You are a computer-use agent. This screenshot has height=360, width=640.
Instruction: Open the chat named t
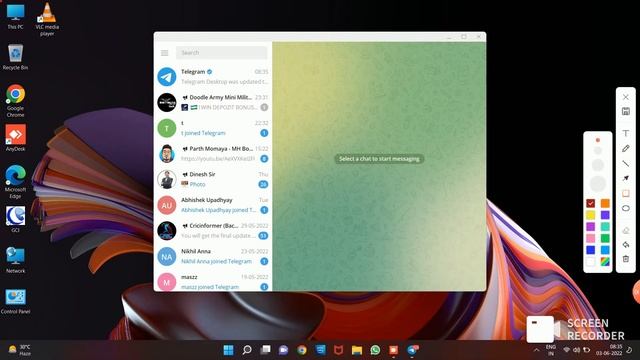213,128
